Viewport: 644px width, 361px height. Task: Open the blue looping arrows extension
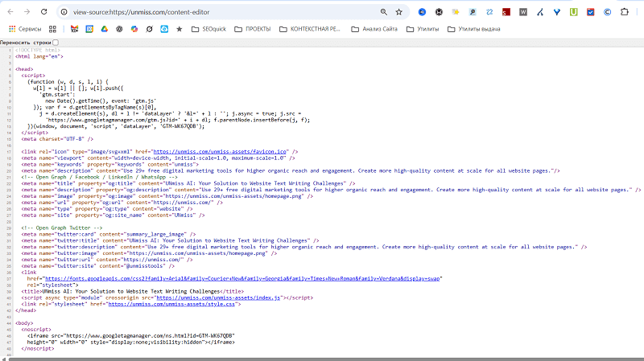[x=489, y=12]
